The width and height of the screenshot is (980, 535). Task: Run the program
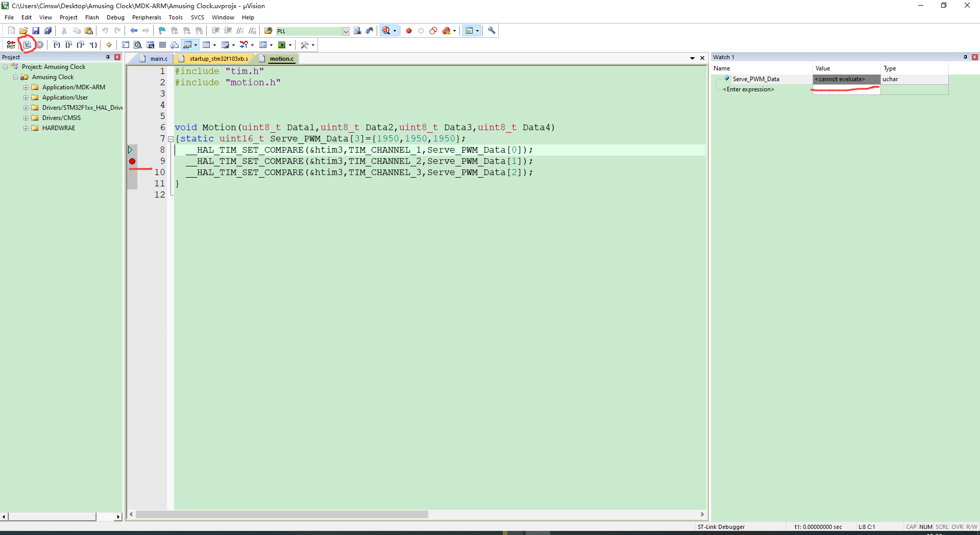27,45
